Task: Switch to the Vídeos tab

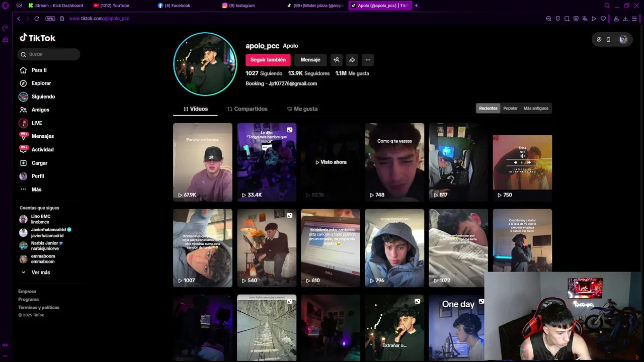Action: click(x=195, y=109)
